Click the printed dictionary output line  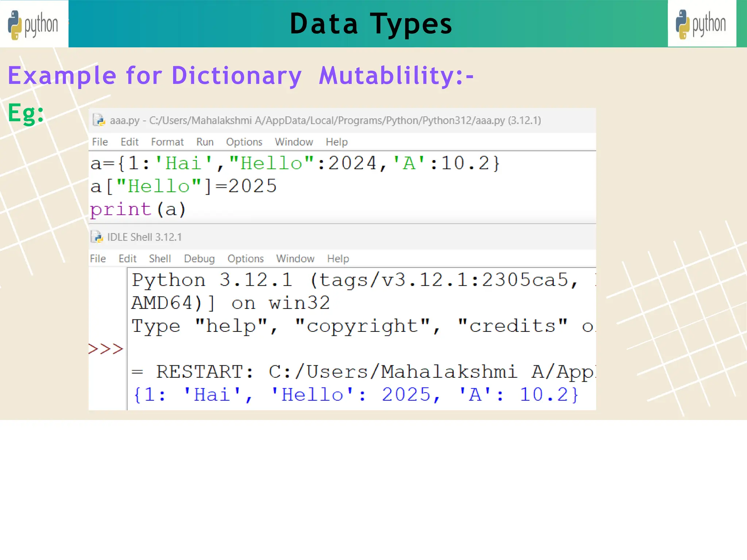356,395
